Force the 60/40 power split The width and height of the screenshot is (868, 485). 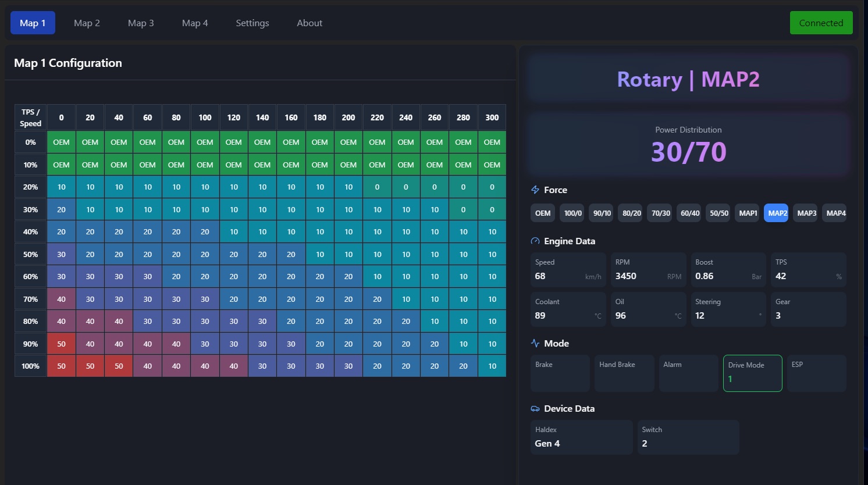tap(690, 213)
